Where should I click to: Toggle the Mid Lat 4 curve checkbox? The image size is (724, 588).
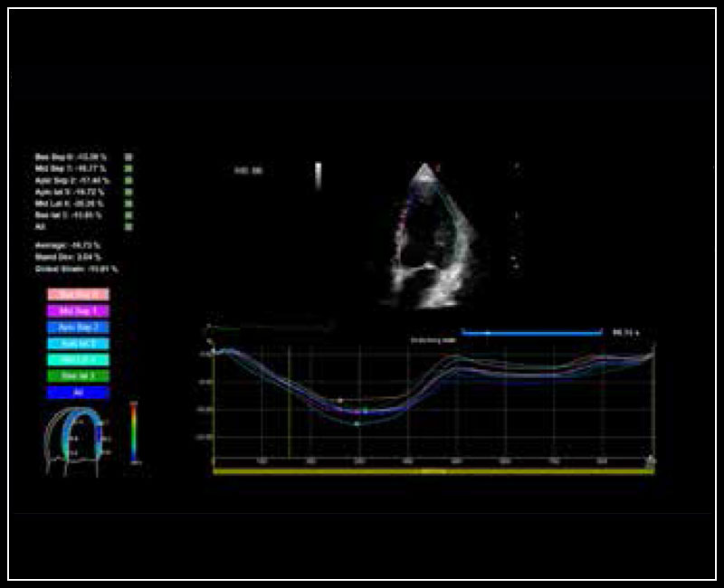click(x=129, y=204)
